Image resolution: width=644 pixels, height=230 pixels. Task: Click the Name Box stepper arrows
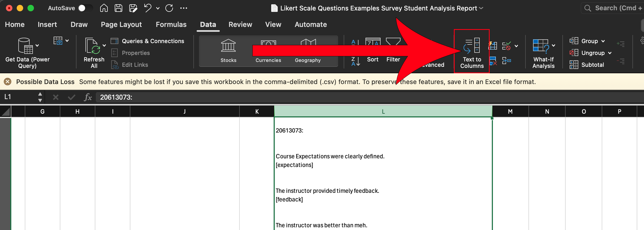[x=40, y=97]
